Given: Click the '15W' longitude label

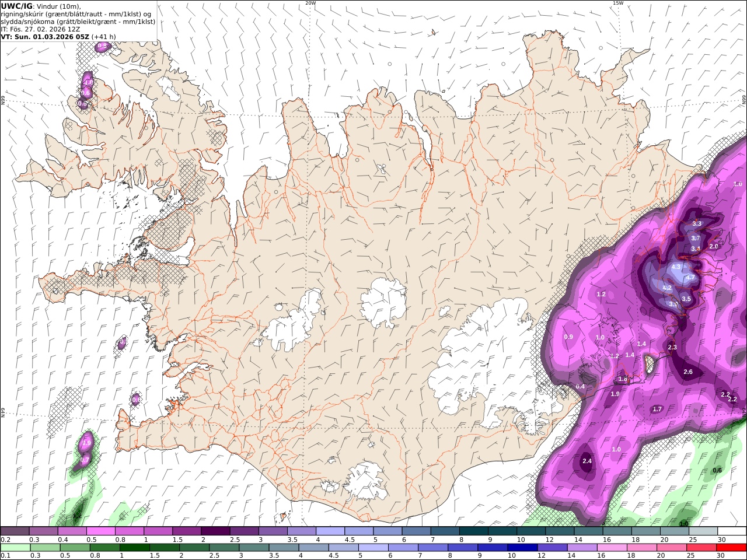Looking at the screenshot, I should coord(618,3).
